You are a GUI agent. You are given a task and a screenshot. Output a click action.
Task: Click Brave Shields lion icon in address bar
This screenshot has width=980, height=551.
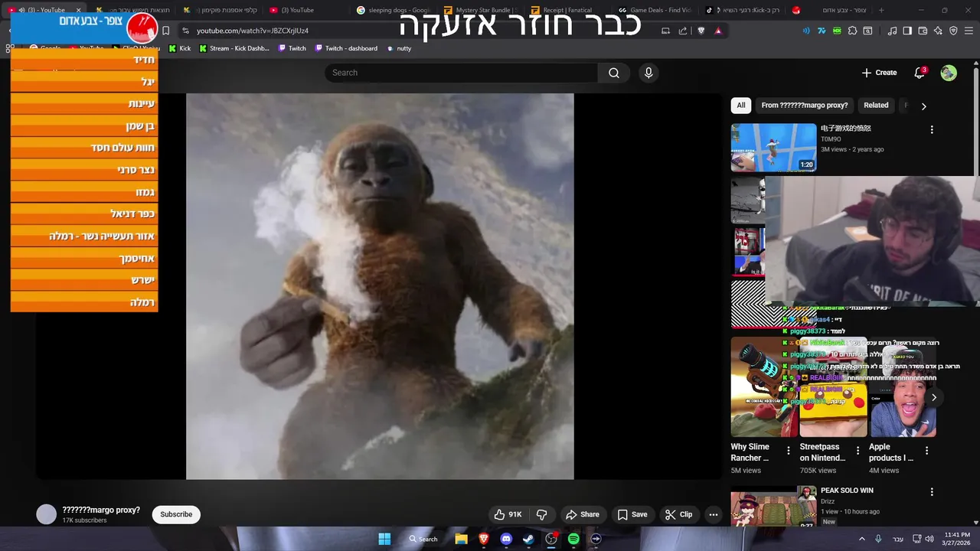pyautogui.click(x=701, y=31)
